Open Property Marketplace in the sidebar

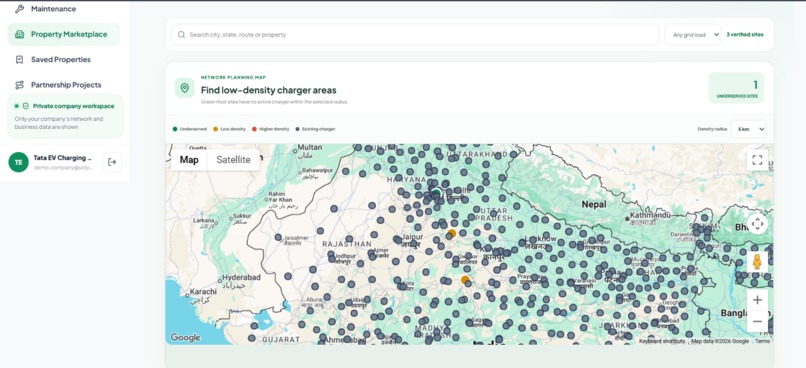64,34
